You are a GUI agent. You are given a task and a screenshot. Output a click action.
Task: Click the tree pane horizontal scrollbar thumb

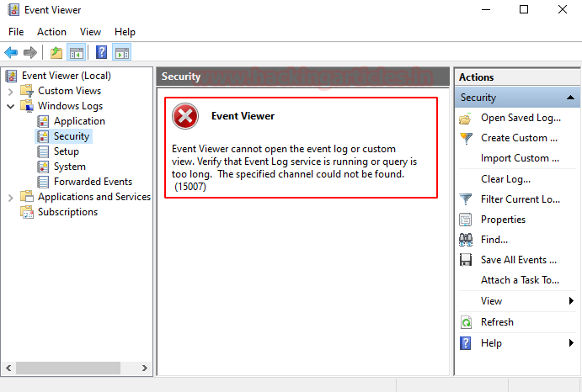68,368
